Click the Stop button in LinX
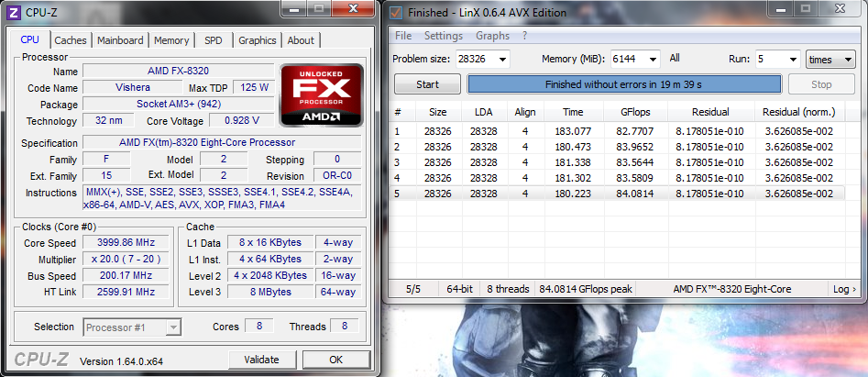This screenshot has height=377, width=868. 821,84
